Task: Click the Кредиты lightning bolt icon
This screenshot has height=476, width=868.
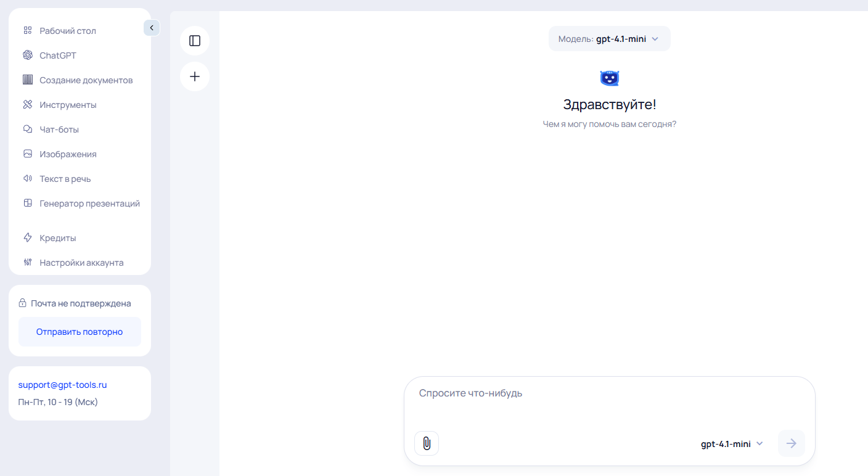Action: (28, 238)
